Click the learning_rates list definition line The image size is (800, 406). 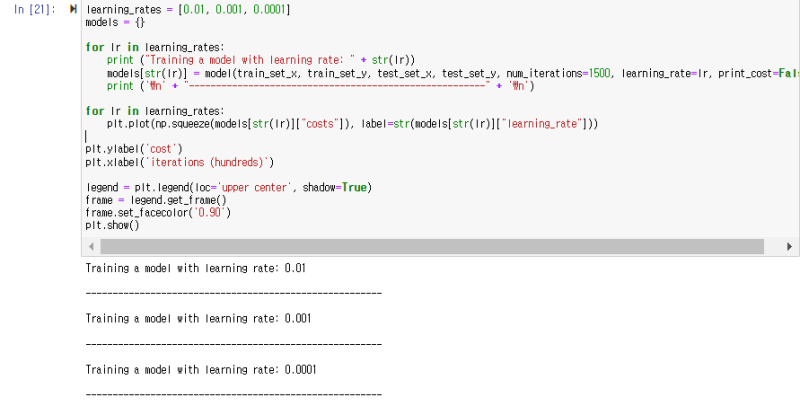(188, 10)
